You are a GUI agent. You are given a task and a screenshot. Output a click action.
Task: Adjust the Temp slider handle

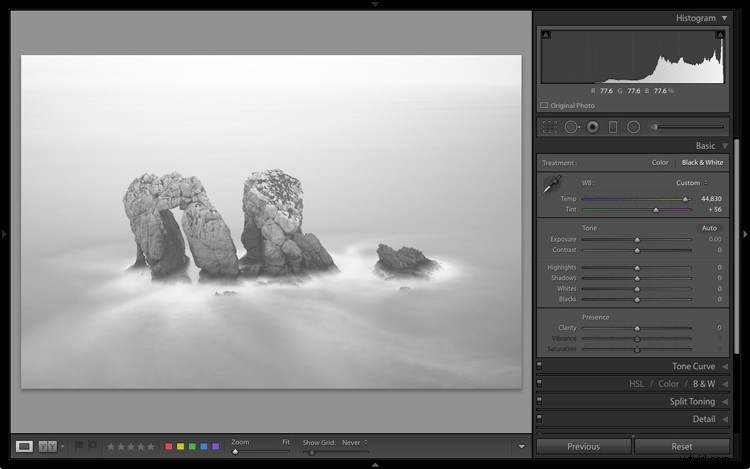685,199
